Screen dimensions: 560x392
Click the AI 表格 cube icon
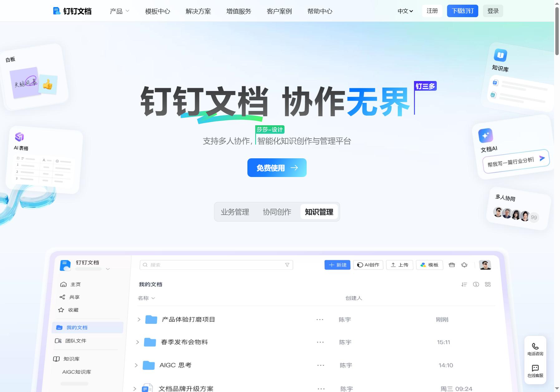[x=19, y=136]
